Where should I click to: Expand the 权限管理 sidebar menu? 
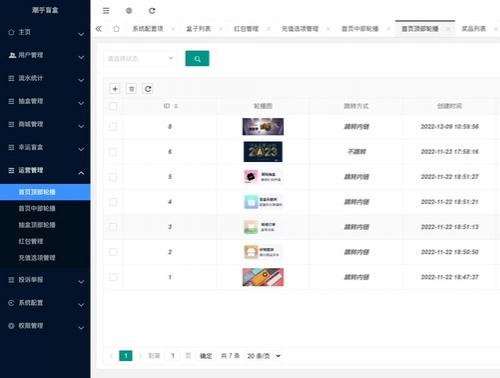45,326
